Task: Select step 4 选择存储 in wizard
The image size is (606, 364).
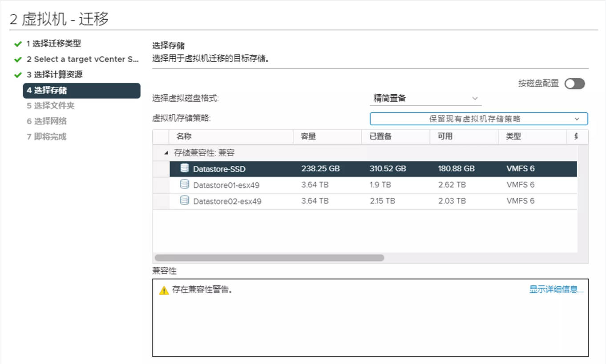Action: (x=81, y=90)
